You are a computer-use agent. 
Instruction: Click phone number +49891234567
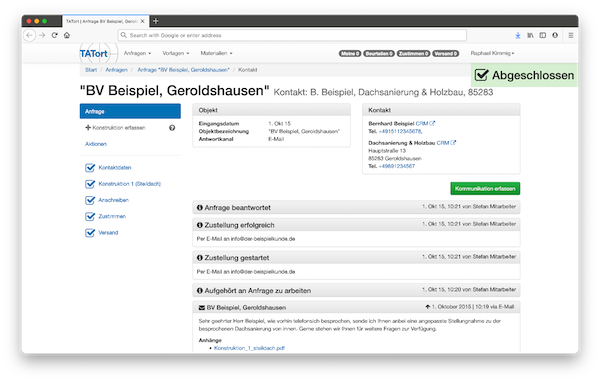396,166
